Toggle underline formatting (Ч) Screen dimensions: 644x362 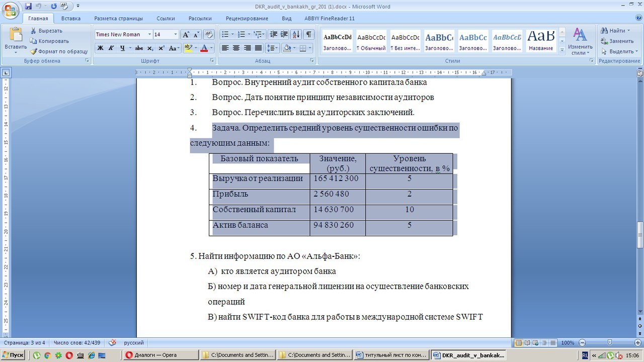pos(122,48)
